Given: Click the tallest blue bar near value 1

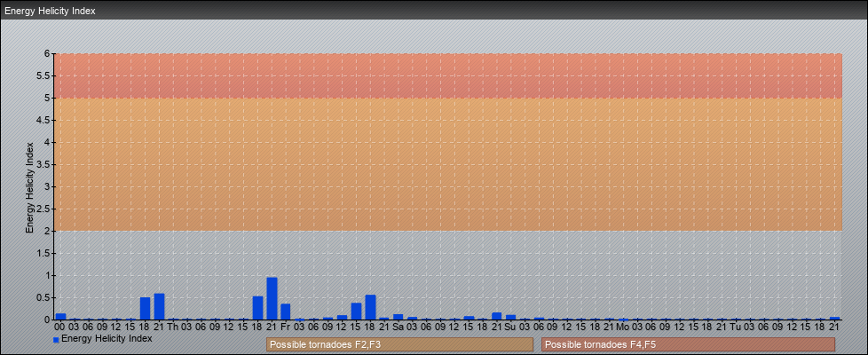Looking at the screenshot, I should point(272,298).
